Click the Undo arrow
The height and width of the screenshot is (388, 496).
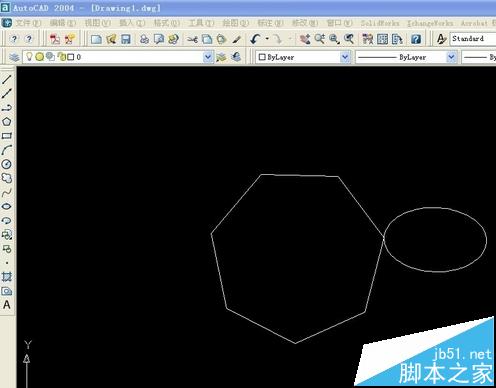255,39
